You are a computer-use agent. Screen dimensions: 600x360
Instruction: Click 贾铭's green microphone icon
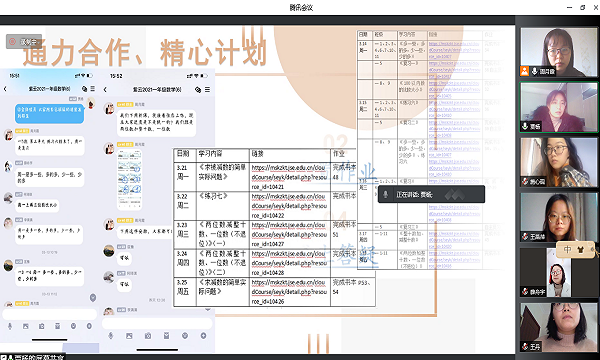tap(525, 126)
